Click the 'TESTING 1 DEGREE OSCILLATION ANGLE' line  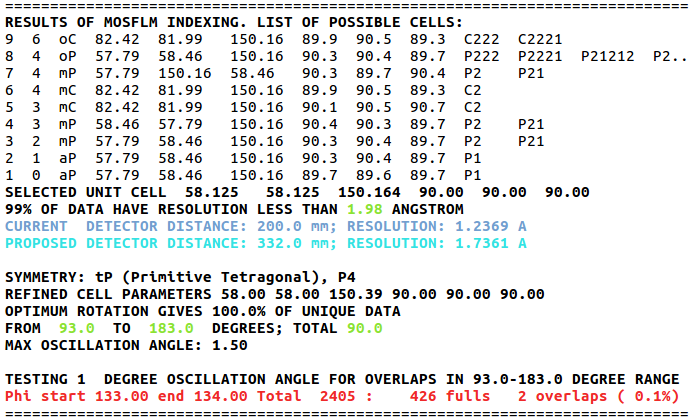point(342,379)
